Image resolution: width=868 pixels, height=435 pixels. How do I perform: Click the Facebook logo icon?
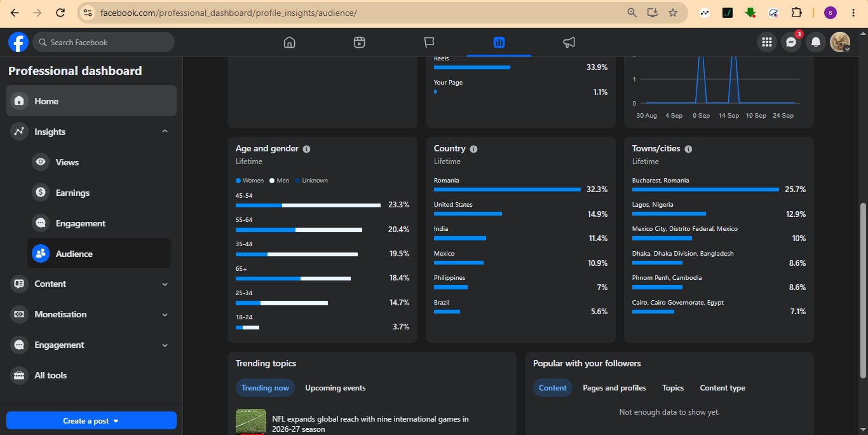click(x=18, y=43)
